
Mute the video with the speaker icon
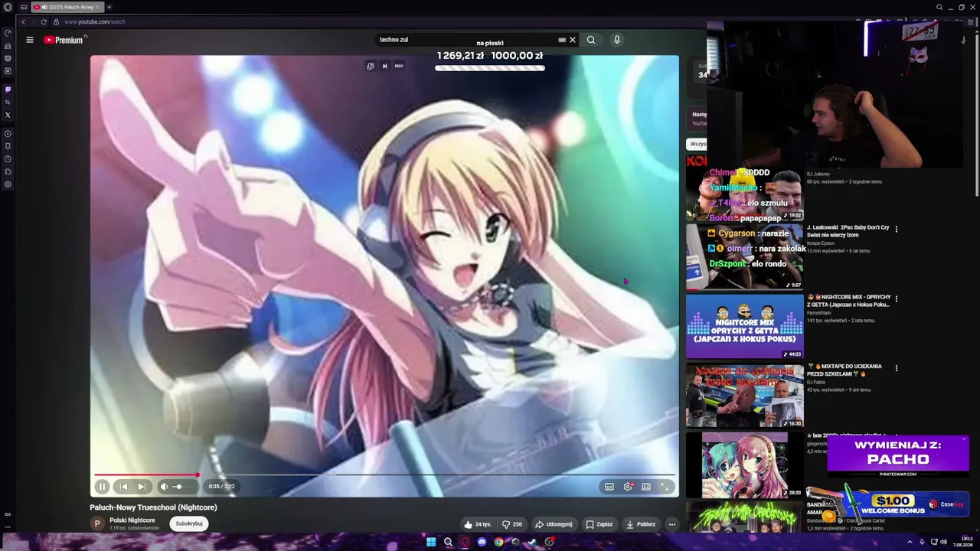tap(164, 487)
